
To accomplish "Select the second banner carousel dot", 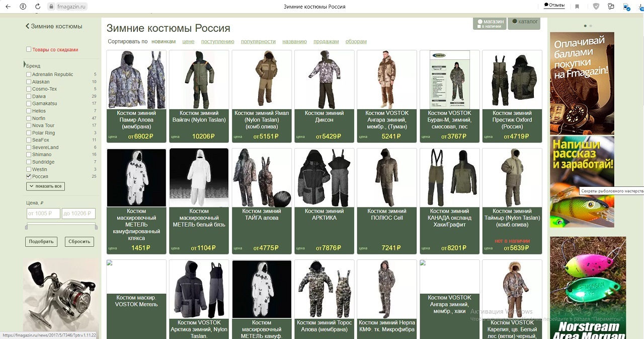I will pos(591,26).
